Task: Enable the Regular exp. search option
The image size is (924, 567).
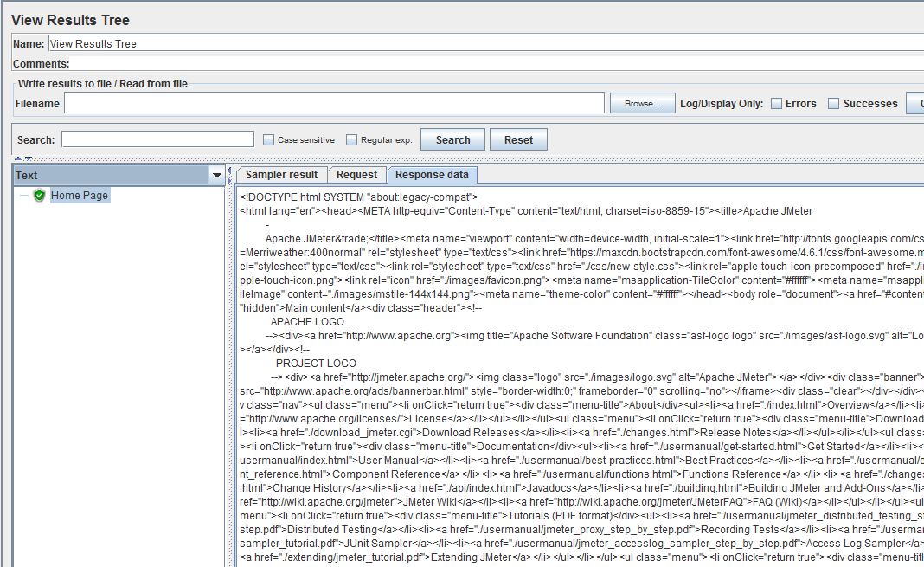Action: tap(350, 139)
